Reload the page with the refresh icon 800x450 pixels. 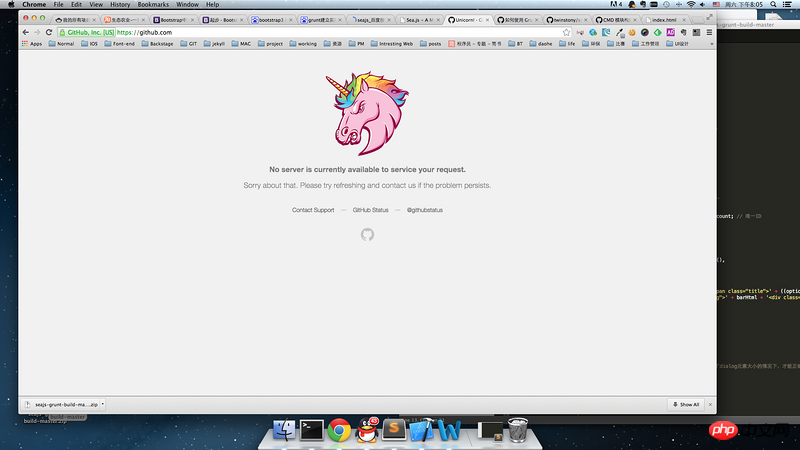pyautogui.click(x=49, y=32)
